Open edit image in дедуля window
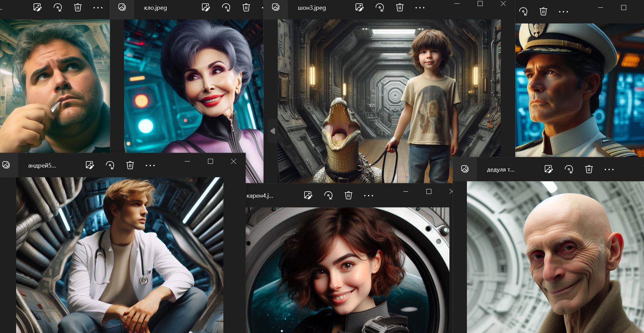 (548, 170)
